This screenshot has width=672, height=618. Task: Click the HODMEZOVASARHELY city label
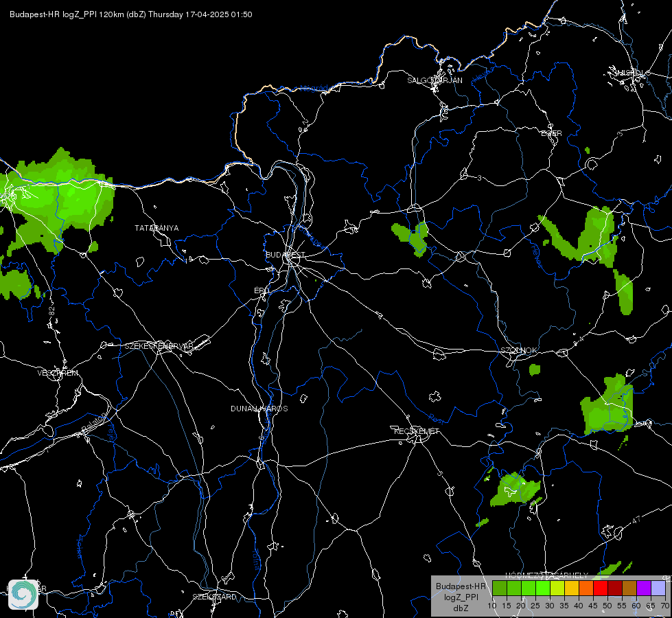point(546,575)
